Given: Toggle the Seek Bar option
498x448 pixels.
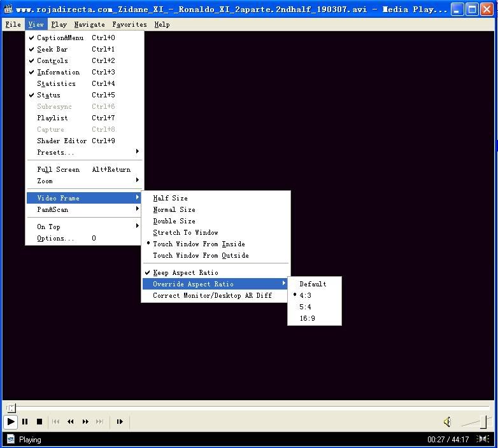Looking at the screenshot, I should point(84,49).
